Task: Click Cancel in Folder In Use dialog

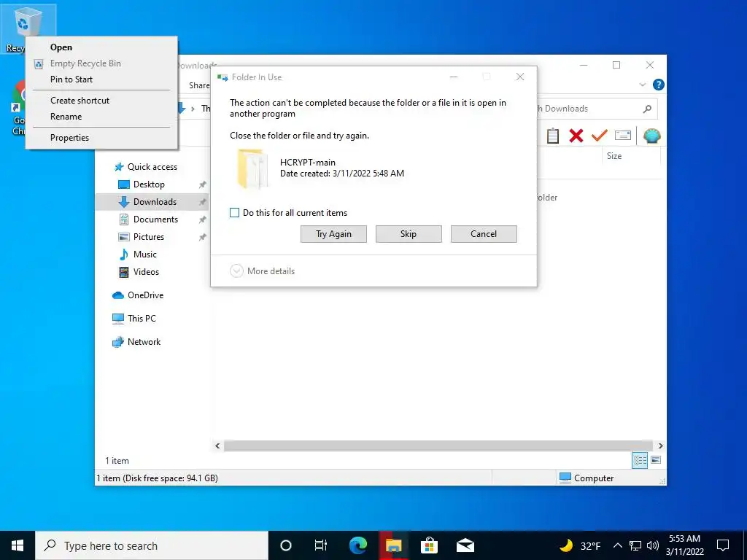Action: click(x=484, y=234)
